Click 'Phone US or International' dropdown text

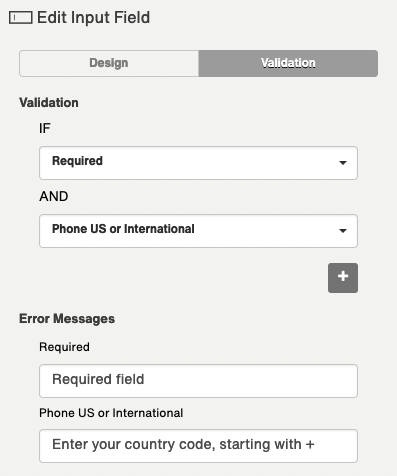click(123, 229)
